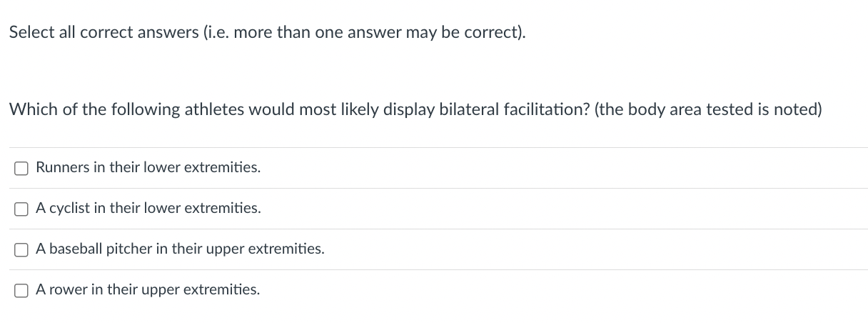Click the 'A cyclist in their lower extremities' text

point(148,209)
